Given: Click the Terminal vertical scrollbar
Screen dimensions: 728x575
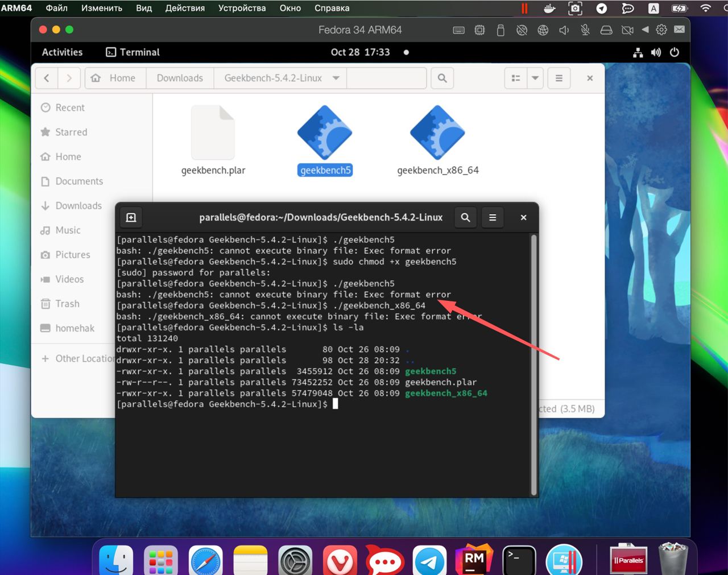Looking at the screenshot, I should pyautogui.click(x=533, y=364).
